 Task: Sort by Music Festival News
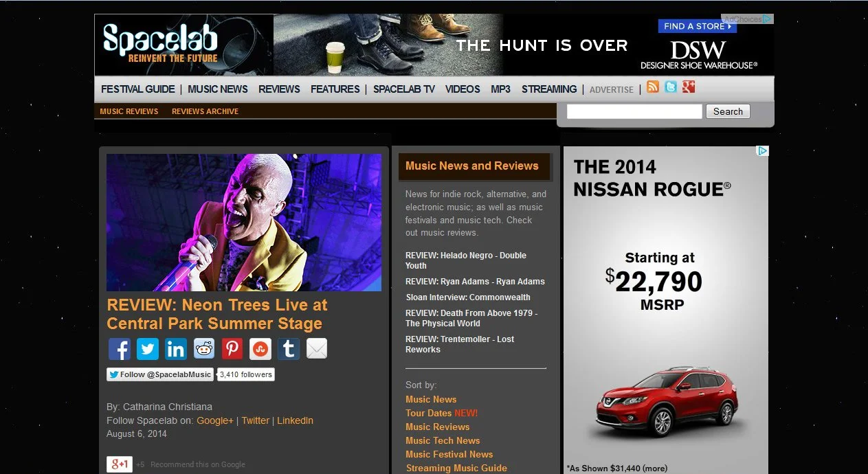click(449, 454)
